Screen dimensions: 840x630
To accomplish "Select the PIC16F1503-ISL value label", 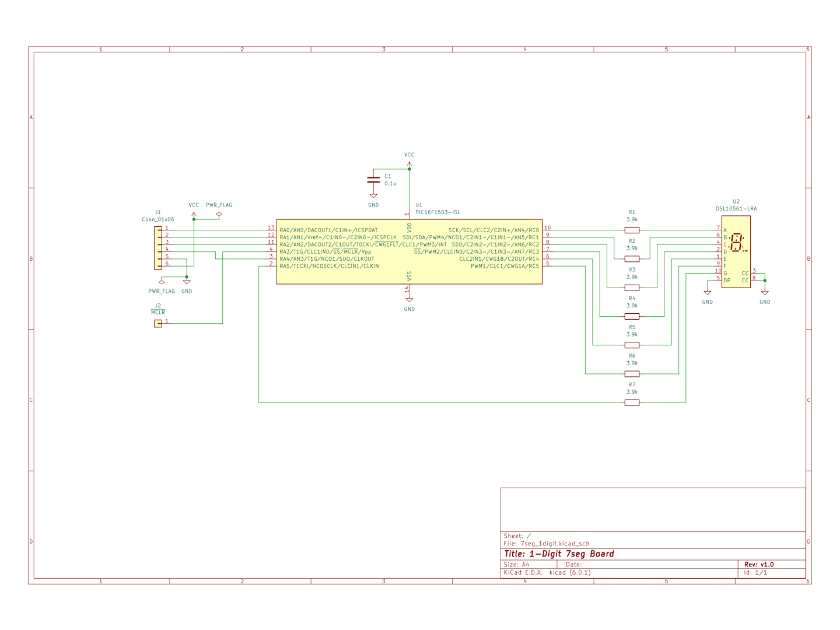I will [x=437, y=212].
